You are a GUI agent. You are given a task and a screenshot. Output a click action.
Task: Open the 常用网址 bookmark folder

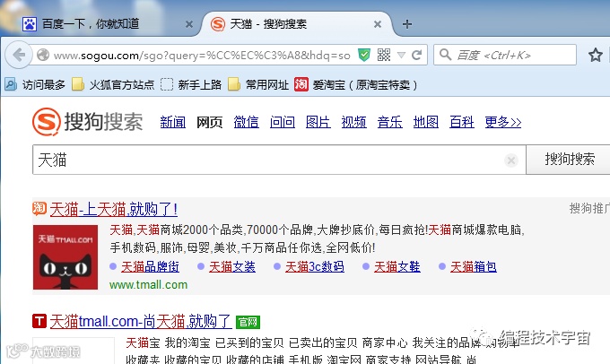click(258, 84)
